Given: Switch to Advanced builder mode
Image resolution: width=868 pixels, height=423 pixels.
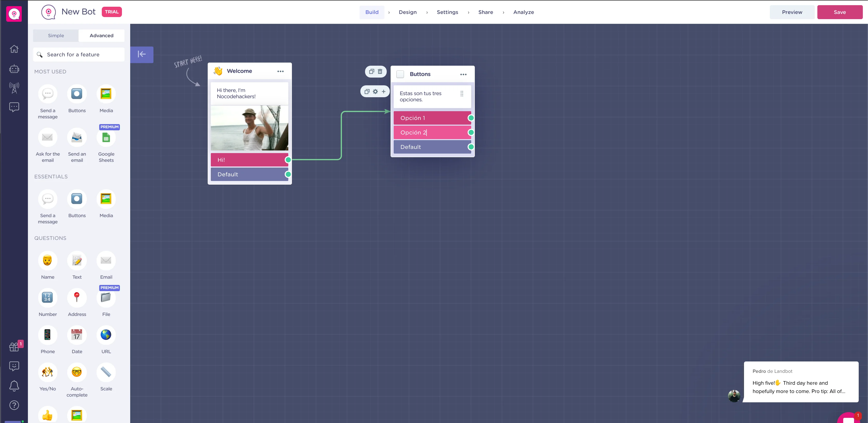Looking at the screenshot, I should 102,35.
